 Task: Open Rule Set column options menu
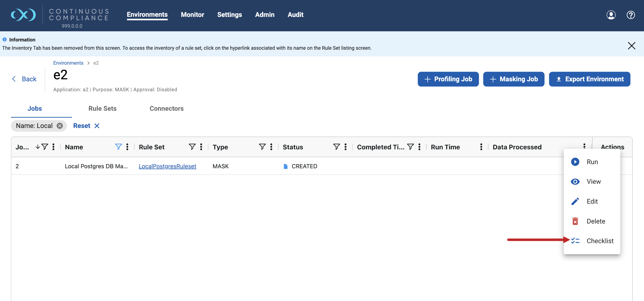201,147
